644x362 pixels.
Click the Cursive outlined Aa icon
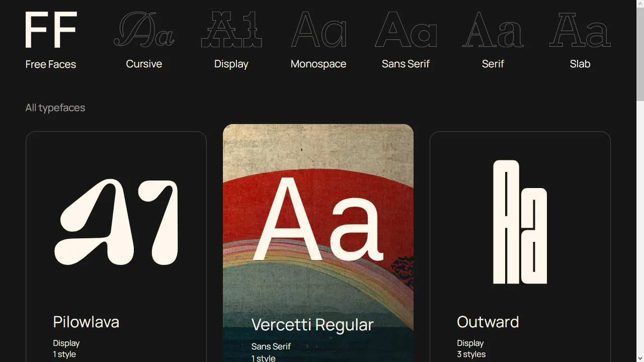pos(144,29)
